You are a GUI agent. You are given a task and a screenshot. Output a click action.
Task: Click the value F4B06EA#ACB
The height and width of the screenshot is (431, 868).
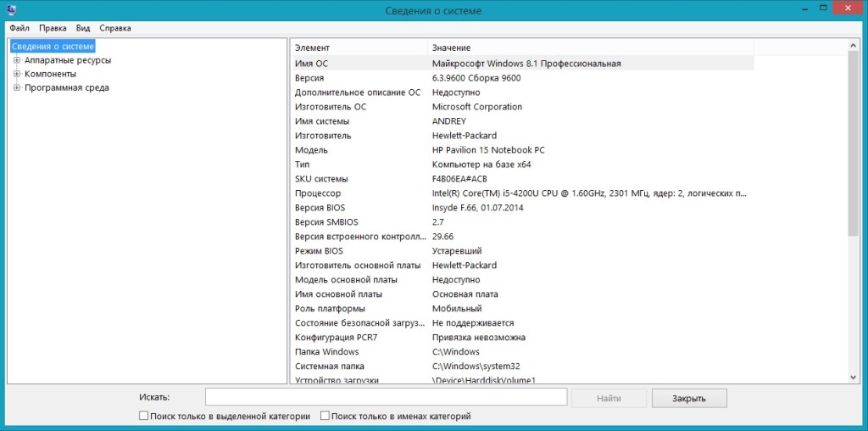tap(459, 179)
